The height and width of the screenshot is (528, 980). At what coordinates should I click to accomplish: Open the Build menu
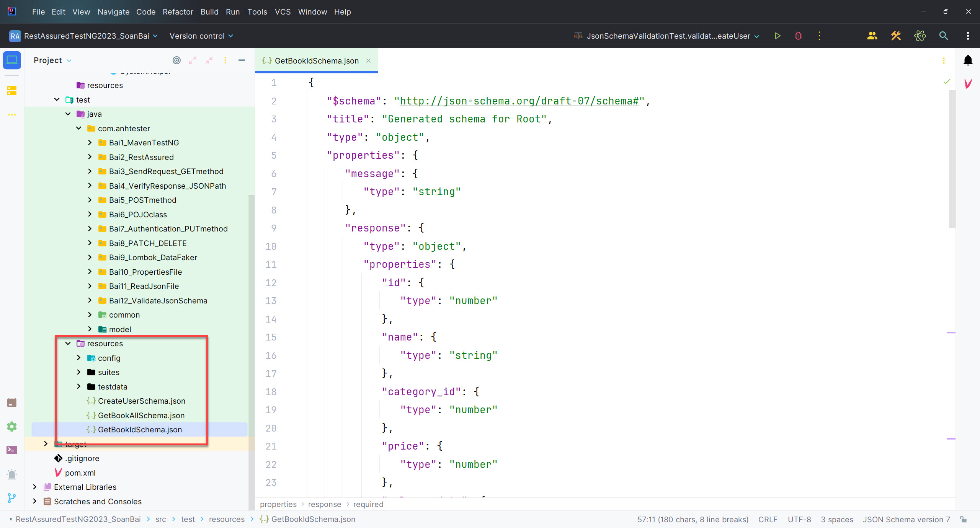click(x=209, y=12)
